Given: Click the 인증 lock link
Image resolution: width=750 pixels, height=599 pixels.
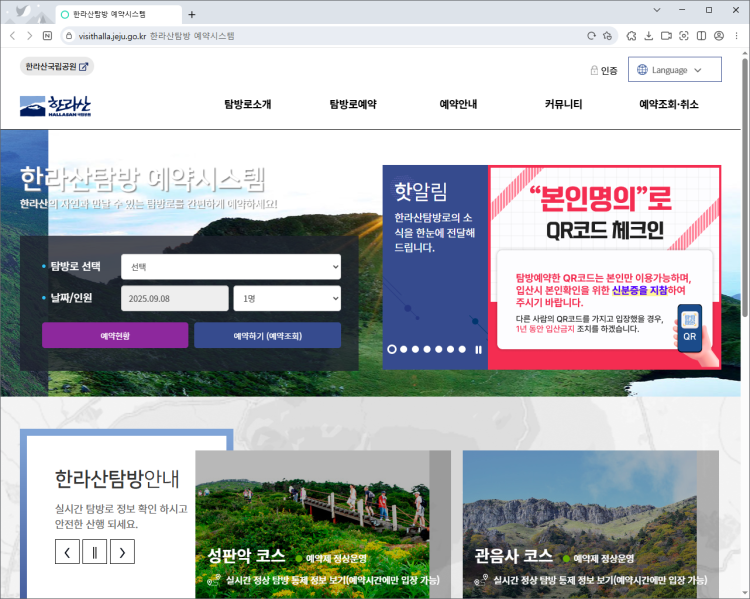Looking at the screenshot, I should pos(604,70).
